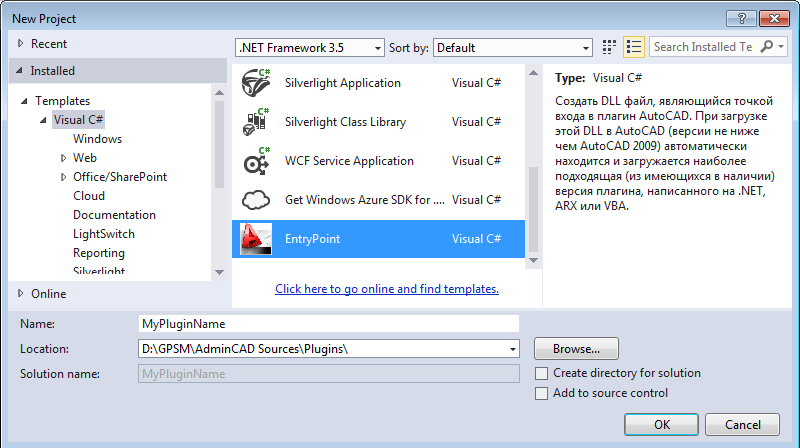This screenshot has height=448, width=800.
Task: Expand the Office/SharePoint tree node
Action: coord(63,177)
